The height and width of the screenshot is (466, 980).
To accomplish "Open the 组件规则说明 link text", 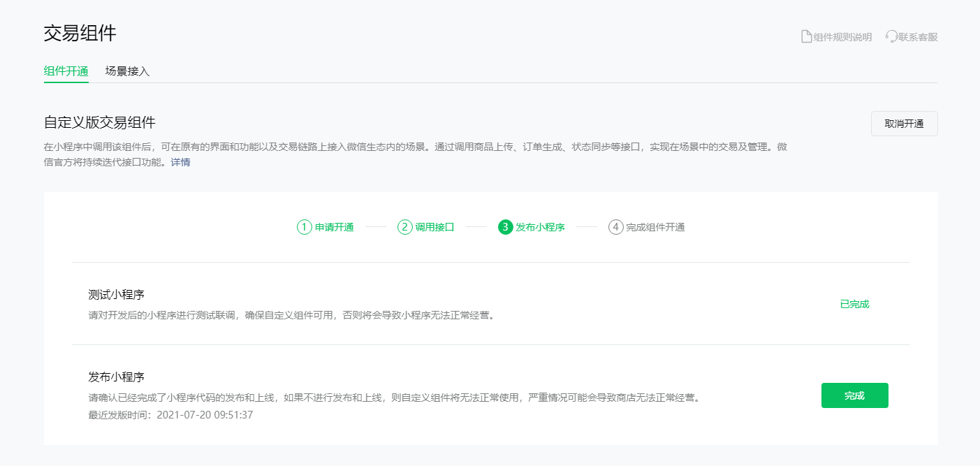I will click(x=842, y=37).
